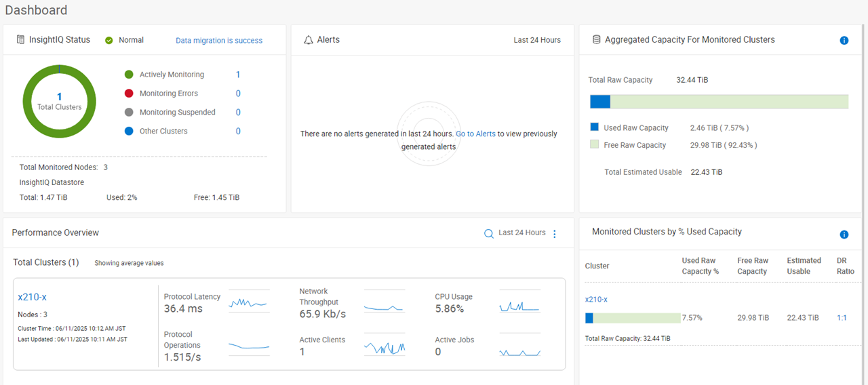Click the Actively Monitoring count 1
The height and width of the screenshot is (385, 868).
click(x=238, y=75)
